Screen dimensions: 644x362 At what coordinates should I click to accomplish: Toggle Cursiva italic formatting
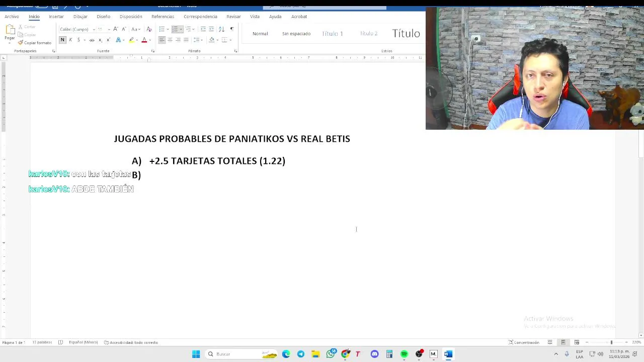(x=70, y=40)
